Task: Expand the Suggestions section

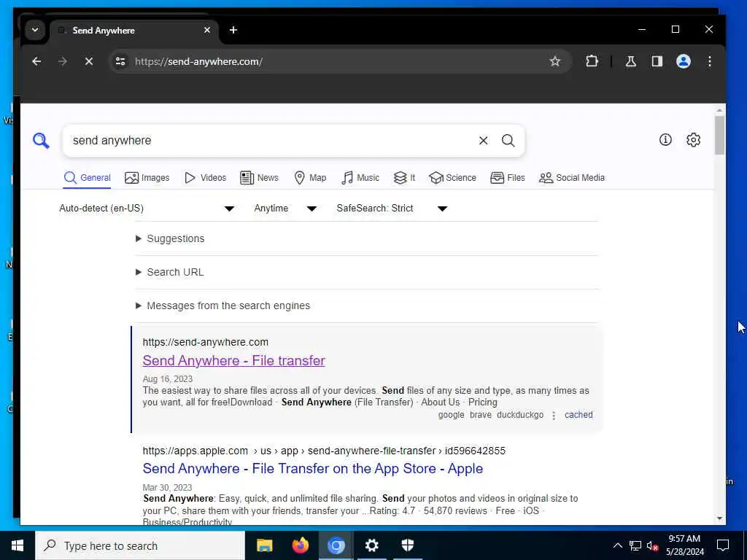Action: click(171, 238)
